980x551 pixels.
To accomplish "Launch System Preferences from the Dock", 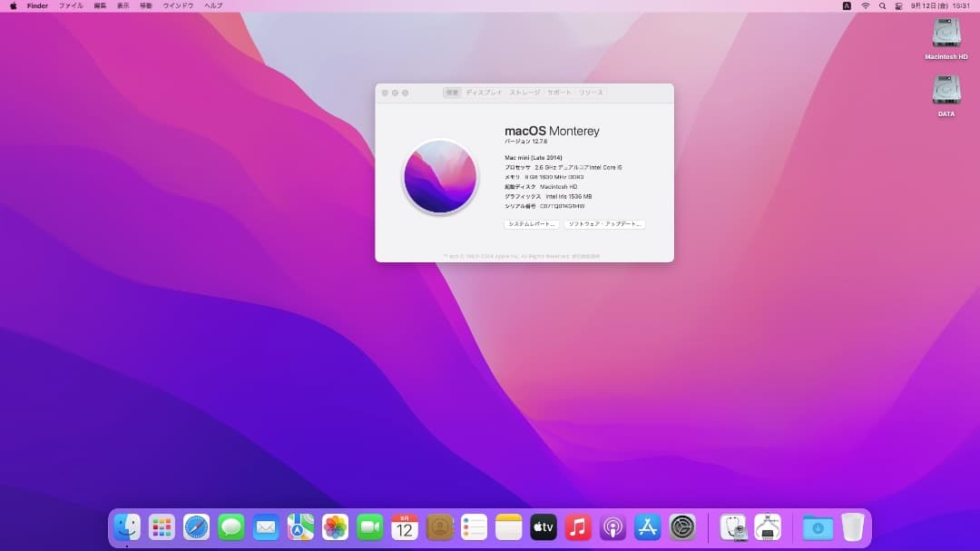I will pyautogui.click(x=681, y=526).
